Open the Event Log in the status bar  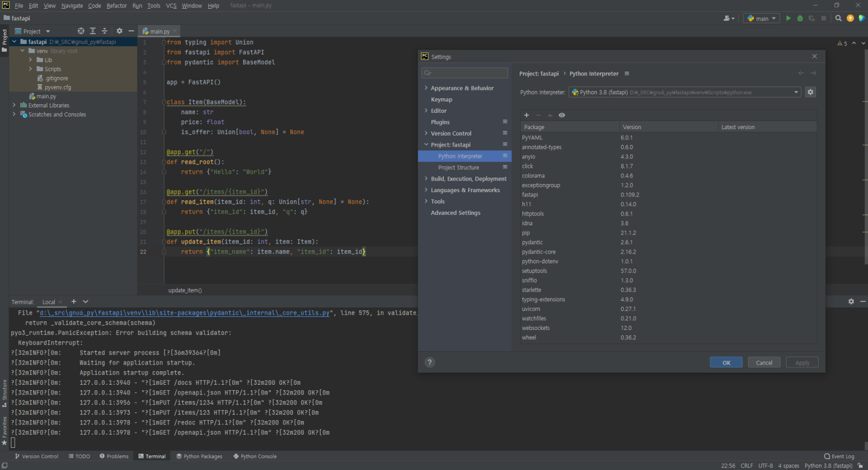click(x=839, y=456)
